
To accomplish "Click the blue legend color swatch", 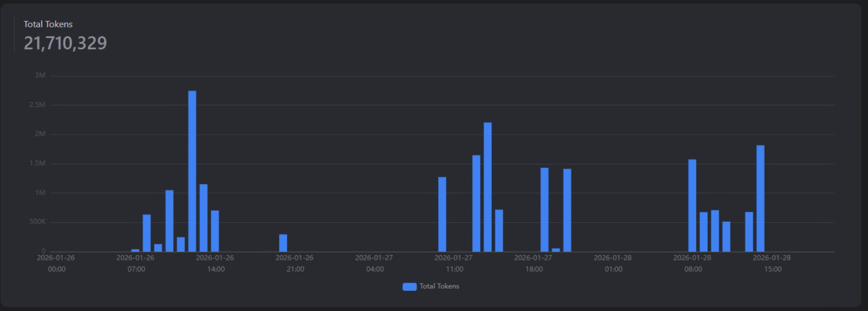I will [x=410, y=287].
